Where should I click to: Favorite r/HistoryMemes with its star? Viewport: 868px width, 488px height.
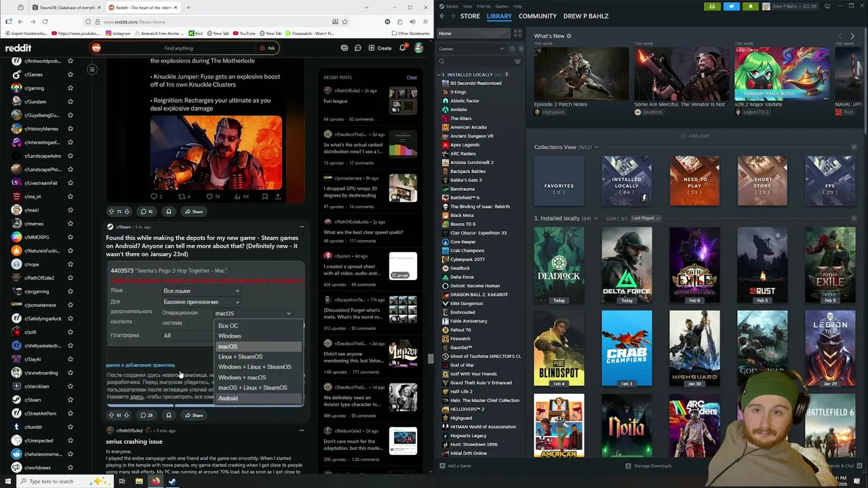coord(71,129)
